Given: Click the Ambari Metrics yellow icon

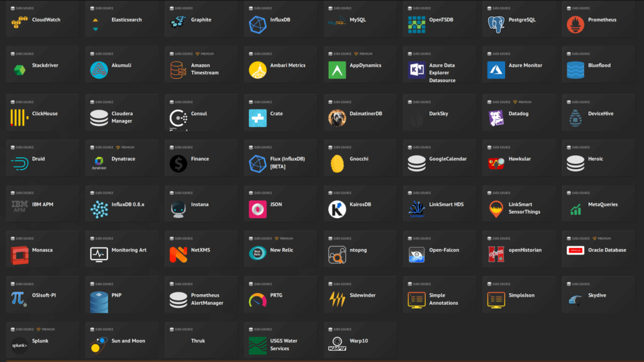Looking at the screenshot, I should [257, 70].
